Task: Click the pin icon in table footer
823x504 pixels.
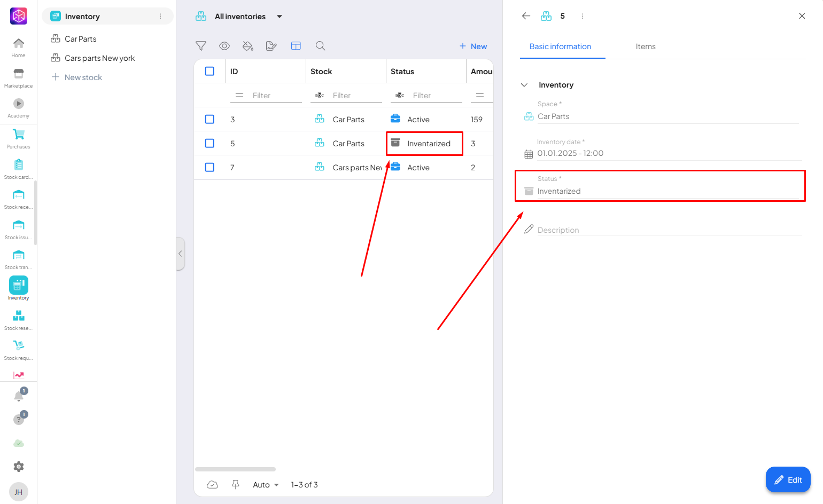Action: 235,484
